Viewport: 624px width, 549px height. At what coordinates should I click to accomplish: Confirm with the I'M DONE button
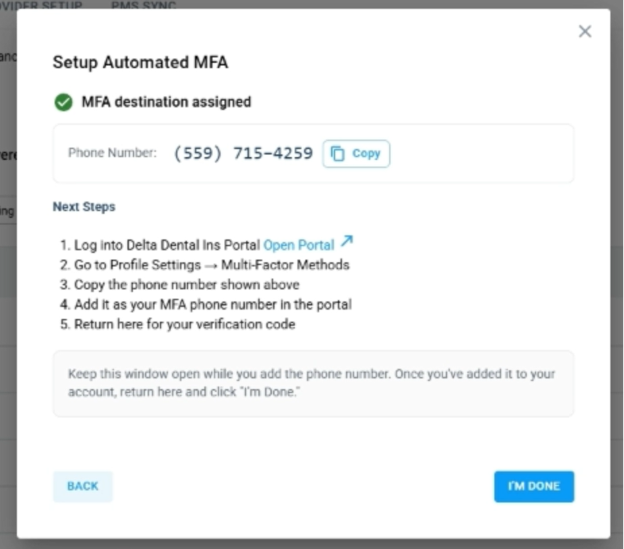pos(533,486)
